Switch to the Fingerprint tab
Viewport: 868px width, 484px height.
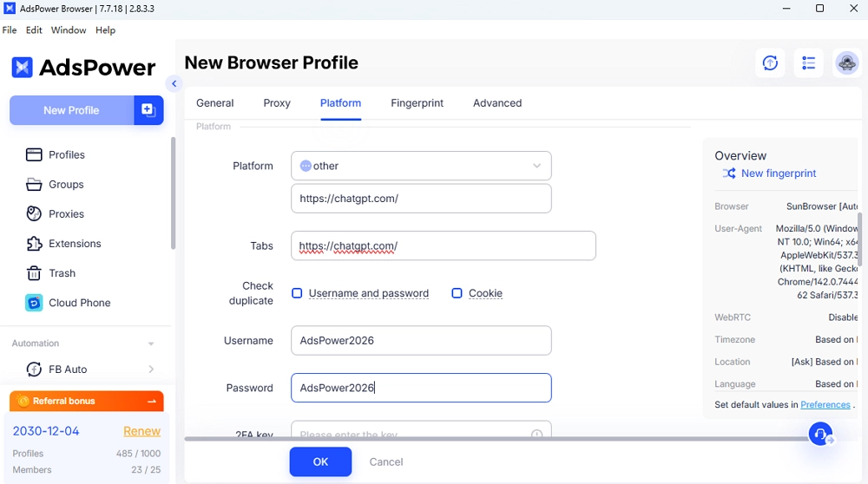417,102
